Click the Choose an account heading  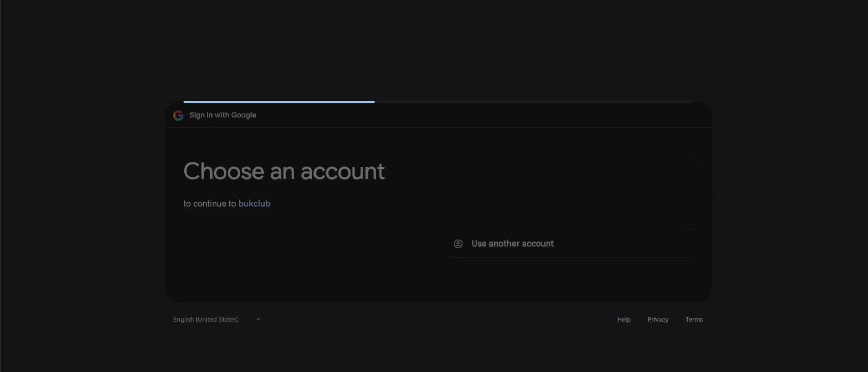pos(284,171)
